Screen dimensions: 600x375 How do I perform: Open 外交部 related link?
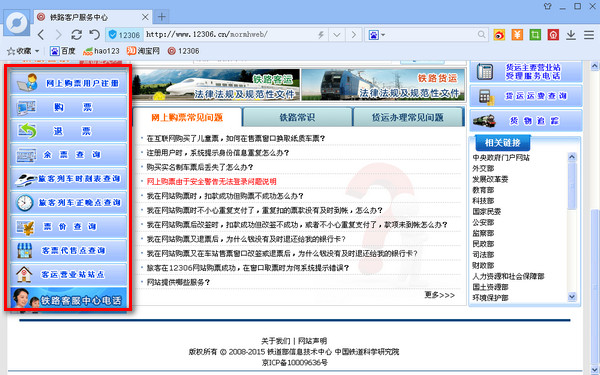coord(483,168)
